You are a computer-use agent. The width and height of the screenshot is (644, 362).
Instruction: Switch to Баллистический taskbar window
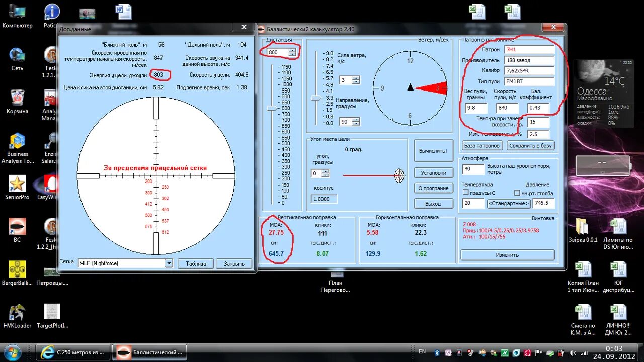(149, 352)
